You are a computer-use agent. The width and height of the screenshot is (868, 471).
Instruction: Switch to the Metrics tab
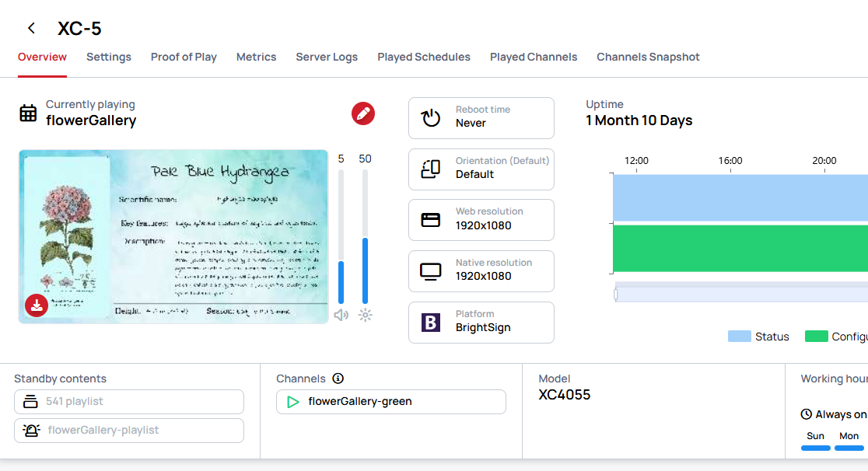pos(257,57)
